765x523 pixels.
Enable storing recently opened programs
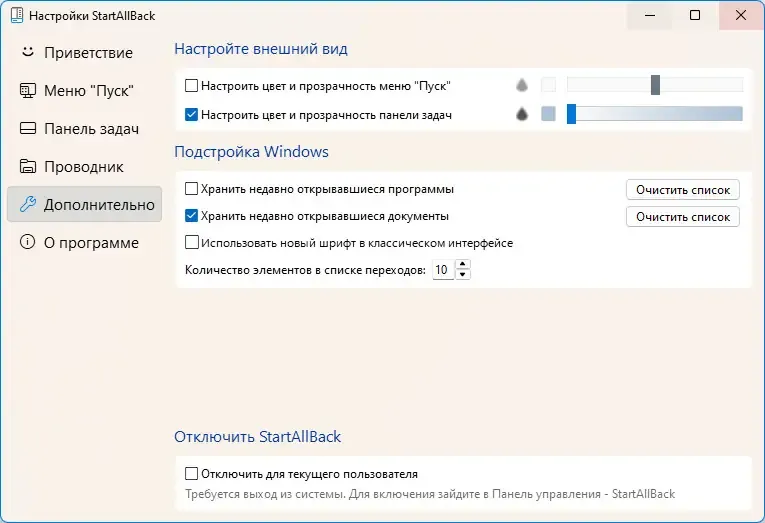tap(192, 189)
